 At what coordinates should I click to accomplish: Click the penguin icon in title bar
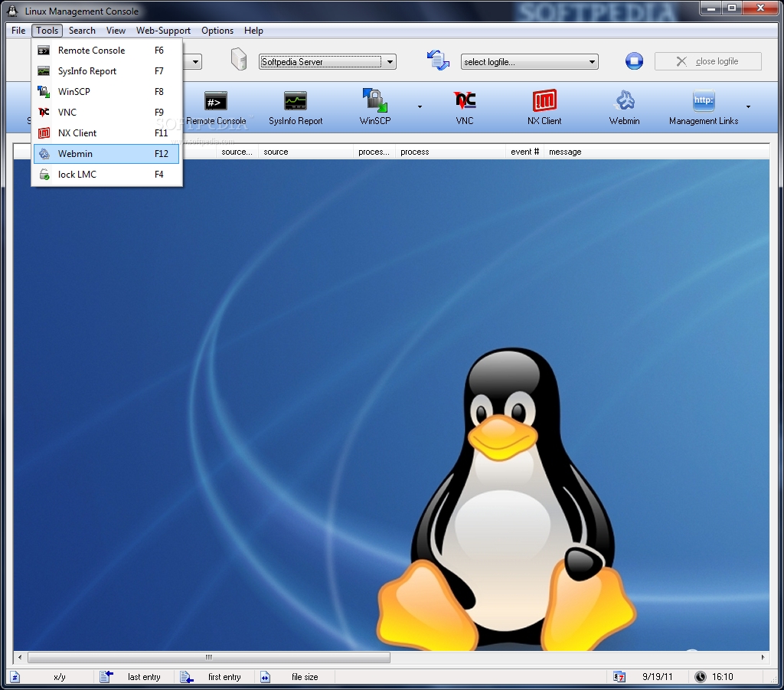pos(12,11)
